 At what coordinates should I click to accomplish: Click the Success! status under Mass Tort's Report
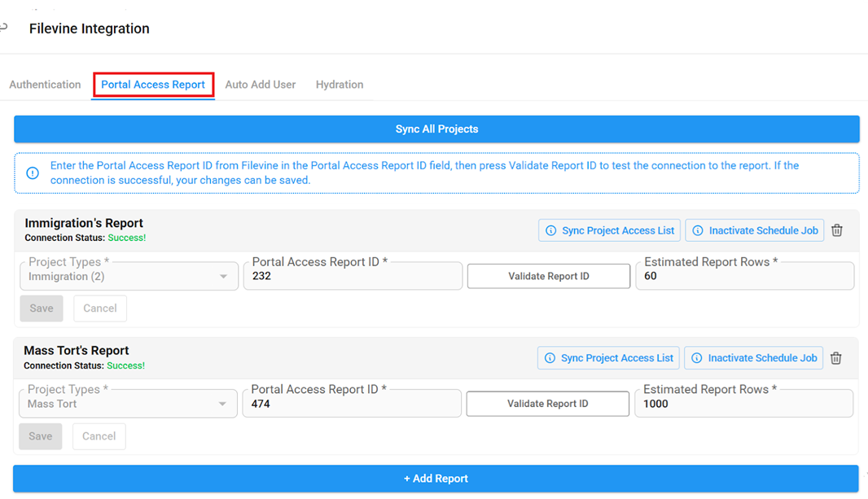click(x=125, y=365)
